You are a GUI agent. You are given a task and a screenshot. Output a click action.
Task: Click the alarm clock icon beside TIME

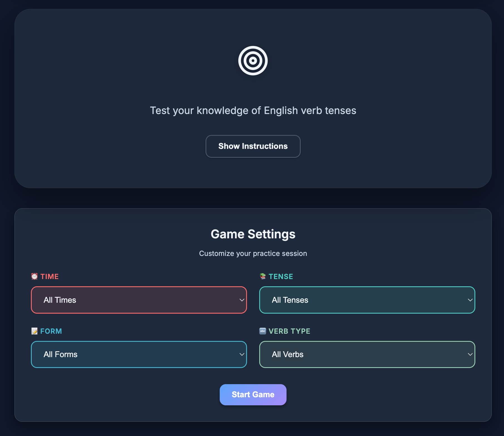(34, 276)
